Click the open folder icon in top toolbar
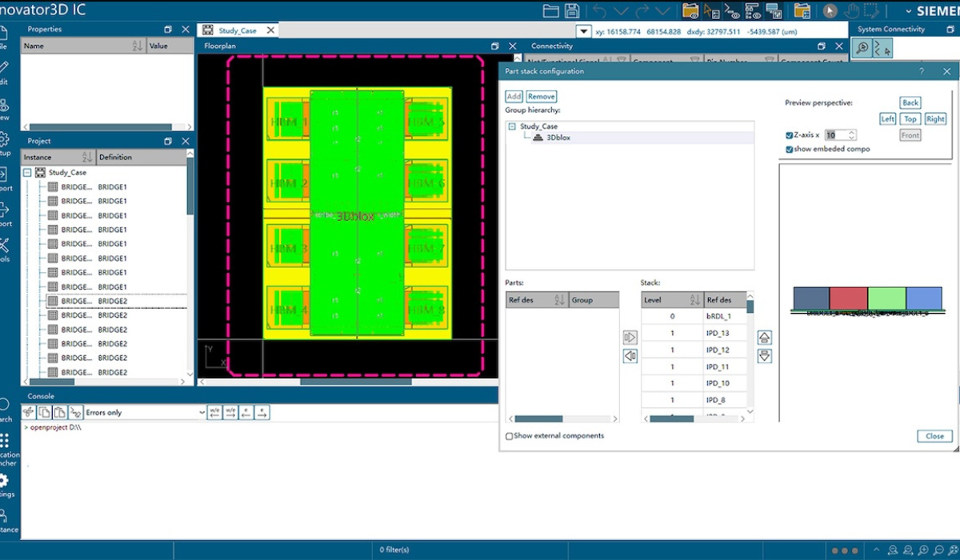960x560 pixels. 550,10
